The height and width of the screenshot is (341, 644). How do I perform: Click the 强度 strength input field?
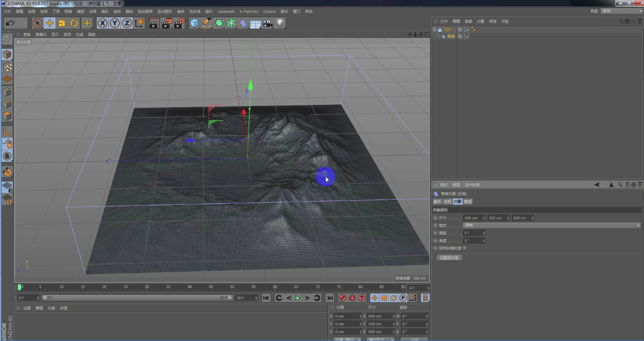[473, 233]
